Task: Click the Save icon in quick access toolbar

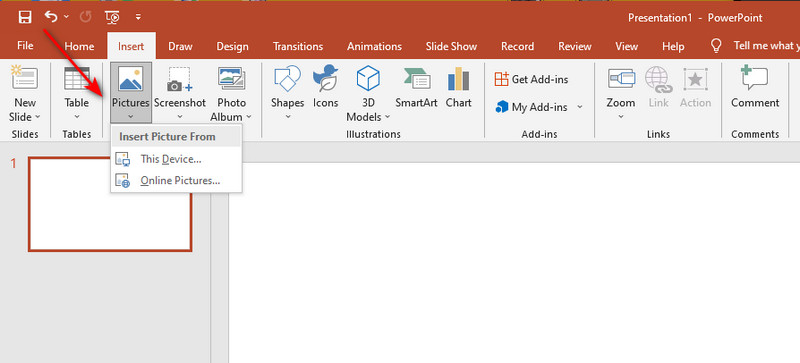Action: click(x=24, y=17)
